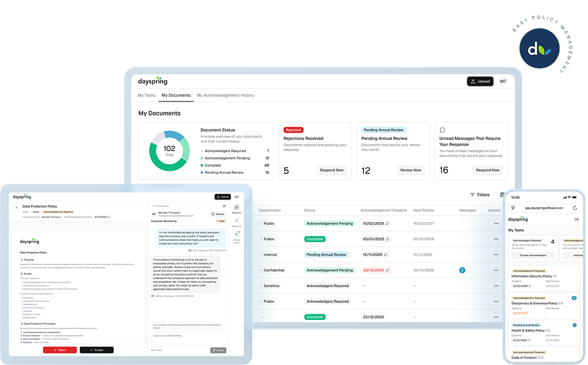Click the orange Open status badge
The image size is (588, 365).
(x=220, y=221)
